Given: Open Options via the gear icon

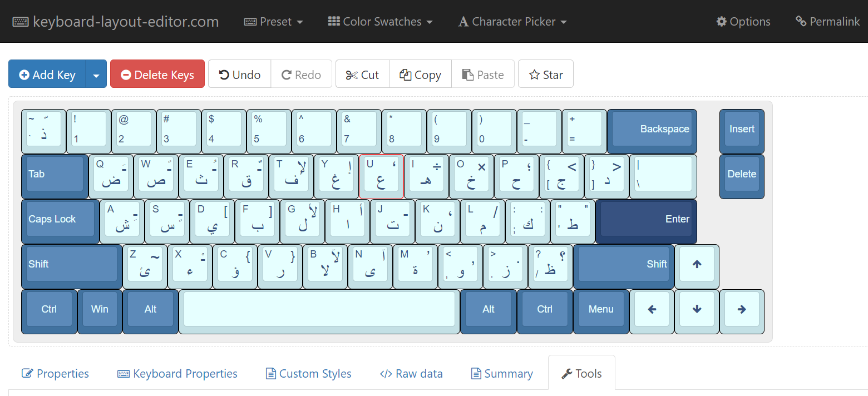Looking at the screenshot, I should [721, 21].
